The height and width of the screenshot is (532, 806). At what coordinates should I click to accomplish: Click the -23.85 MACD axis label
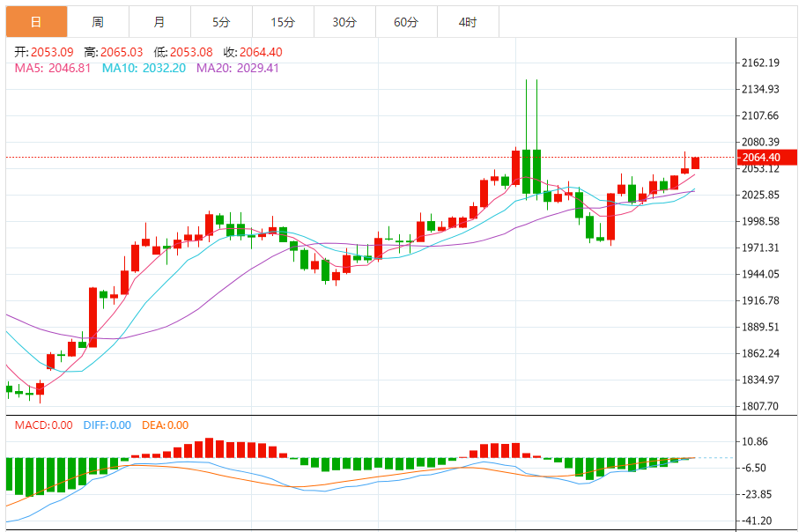756,494
